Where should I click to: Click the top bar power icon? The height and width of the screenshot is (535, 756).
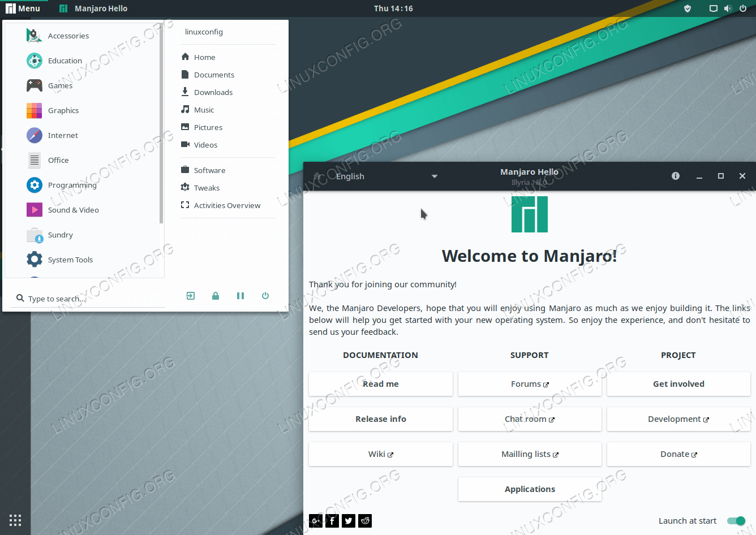pyautogui.click(x=743, y=8)
